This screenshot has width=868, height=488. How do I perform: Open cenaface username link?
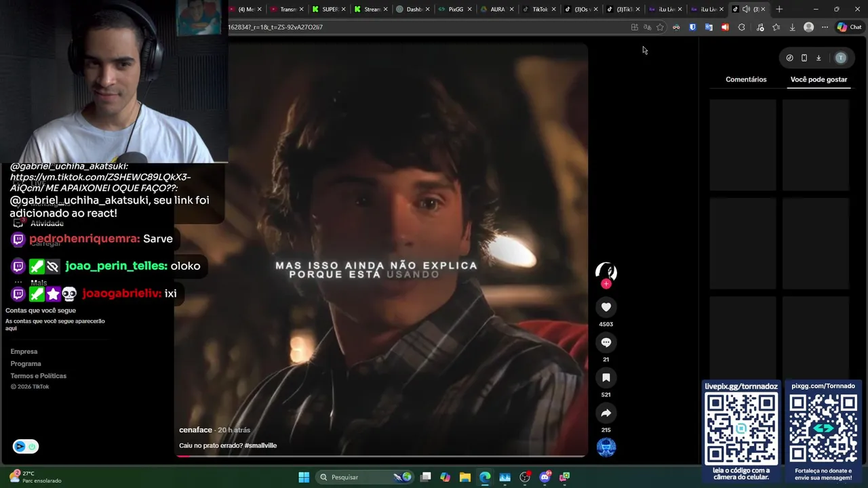point(195,430)
